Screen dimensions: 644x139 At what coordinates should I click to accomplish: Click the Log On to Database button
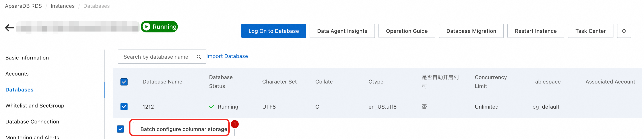tap(274, 31)
